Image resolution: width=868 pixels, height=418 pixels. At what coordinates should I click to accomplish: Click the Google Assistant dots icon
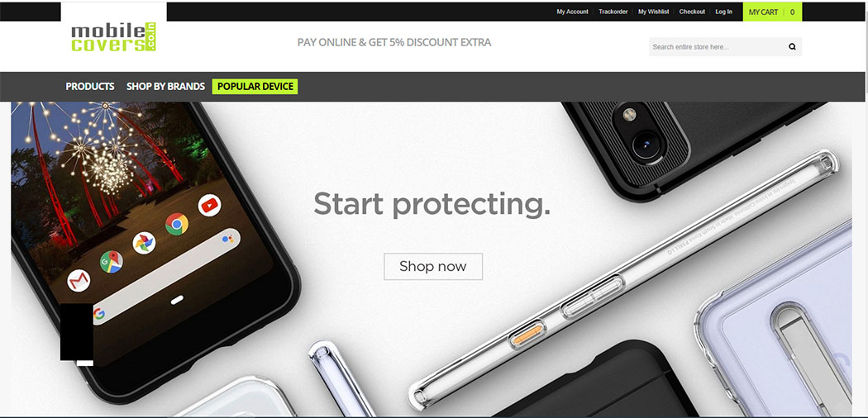point(227,239)
